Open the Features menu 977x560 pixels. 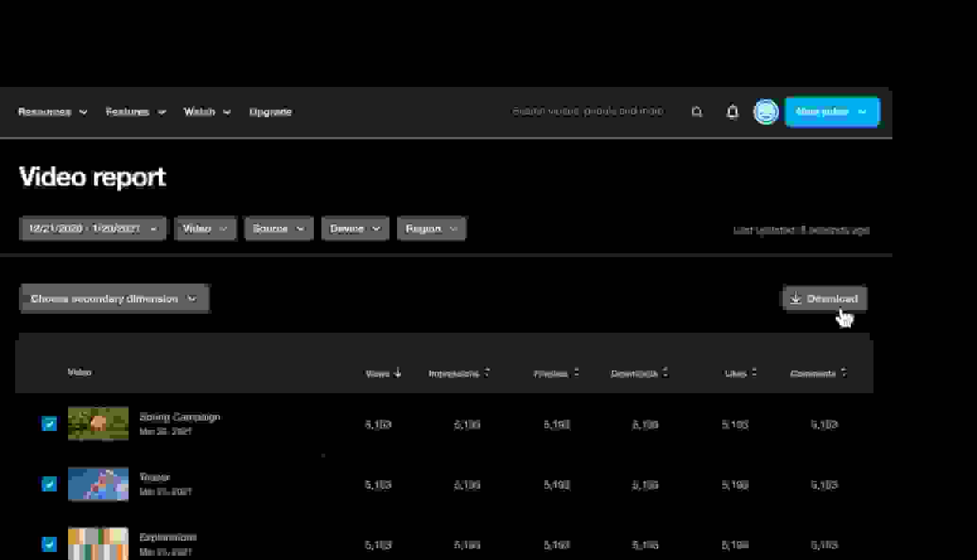point(135,112)
